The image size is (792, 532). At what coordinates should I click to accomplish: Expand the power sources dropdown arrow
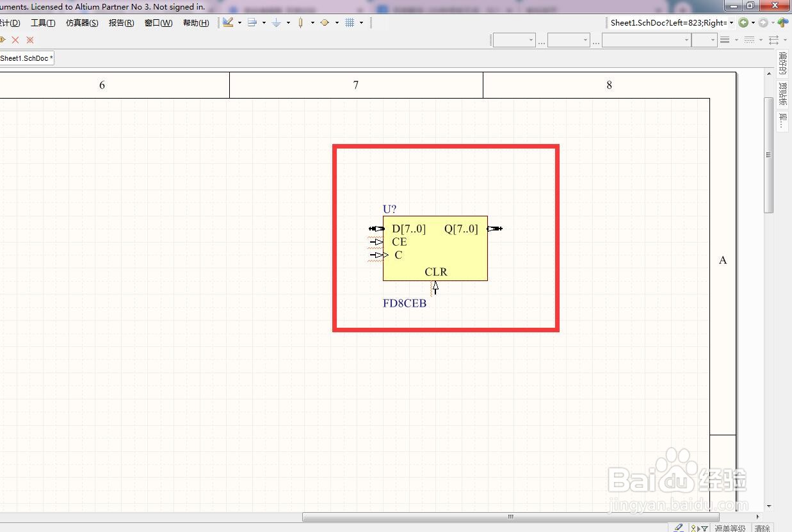tap(288, 22)
